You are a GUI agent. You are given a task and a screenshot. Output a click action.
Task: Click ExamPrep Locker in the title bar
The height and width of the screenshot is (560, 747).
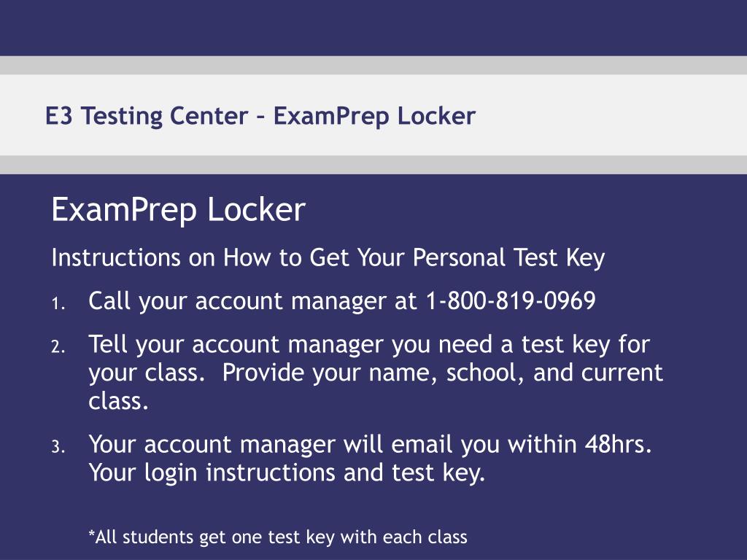pos(374,116)
